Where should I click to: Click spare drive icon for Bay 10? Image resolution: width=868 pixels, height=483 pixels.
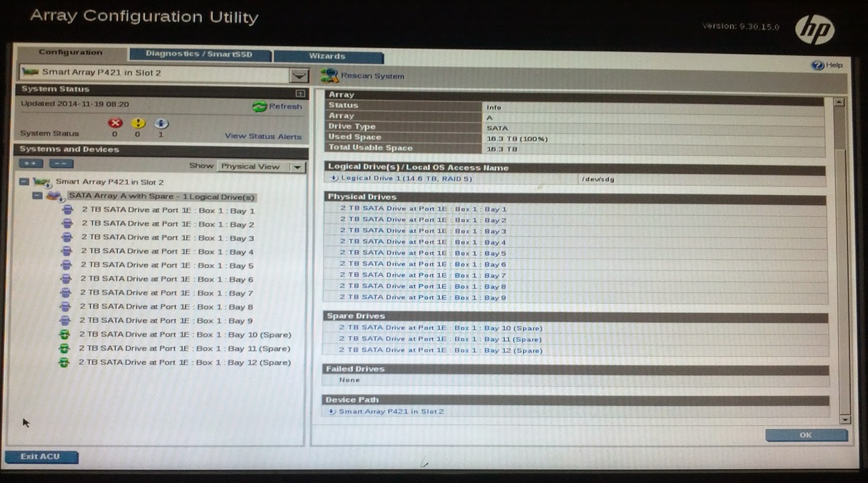pos(65,334)
